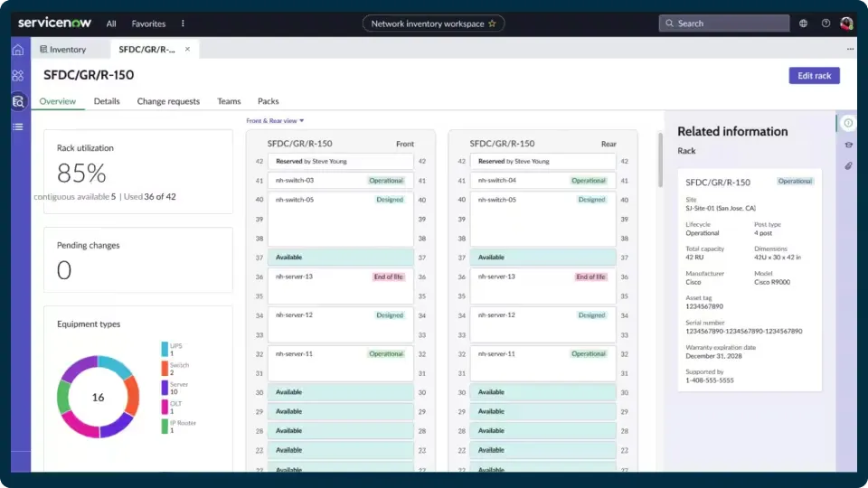
Task: Click the warranty date December 31, 2028
Action: (713, 356)
